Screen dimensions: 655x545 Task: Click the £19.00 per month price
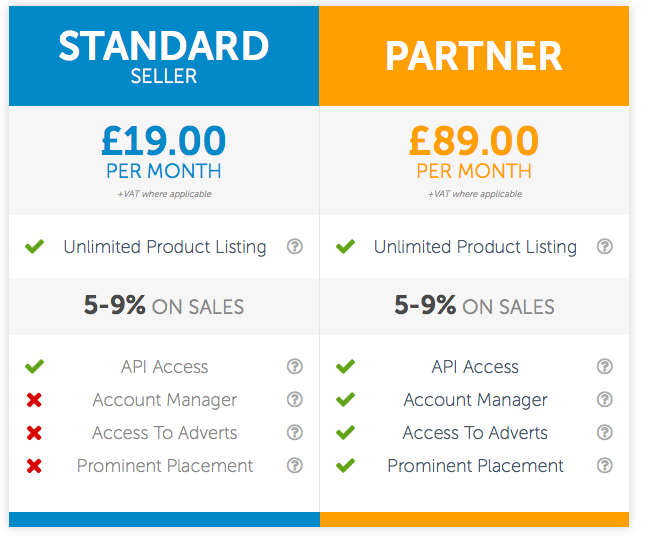coord(164,152)
